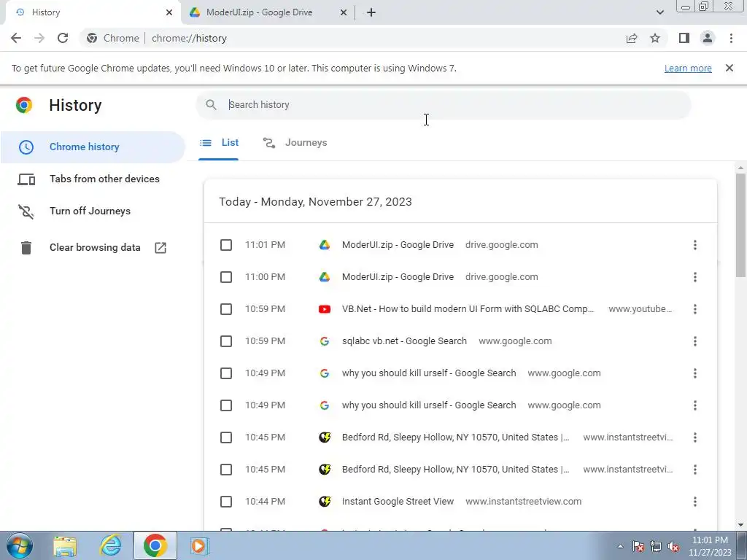
Task: Click the muted volume tray icon
Action: [x=673, y=547]
